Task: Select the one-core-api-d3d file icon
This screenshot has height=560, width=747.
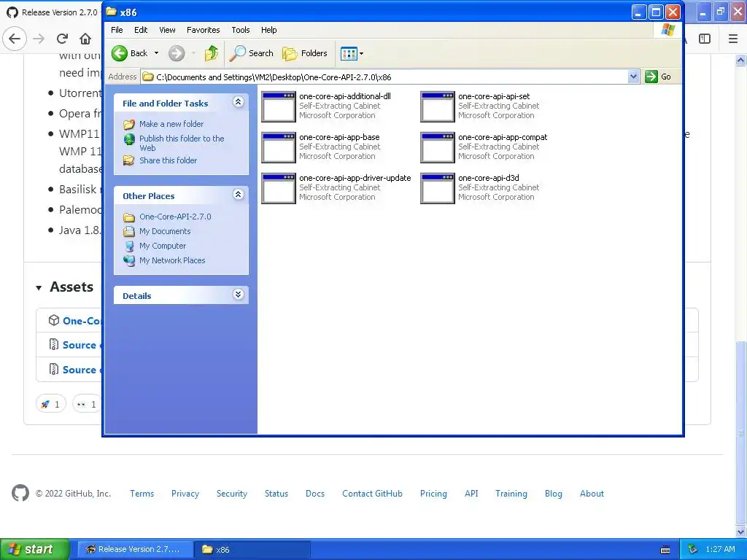Action: click(438, 189)
